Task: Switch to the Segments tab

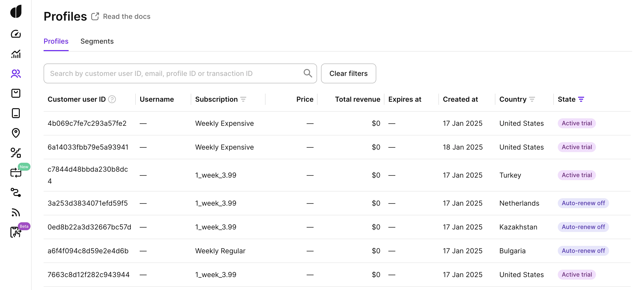Action: click(x=97, y=41)
